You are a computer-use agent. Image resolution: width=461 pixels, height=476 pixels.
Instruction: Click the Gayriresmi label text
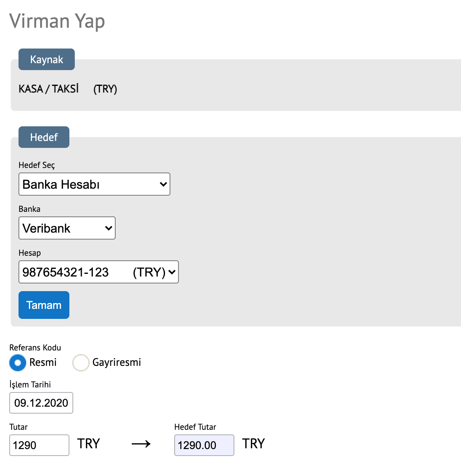117,362
